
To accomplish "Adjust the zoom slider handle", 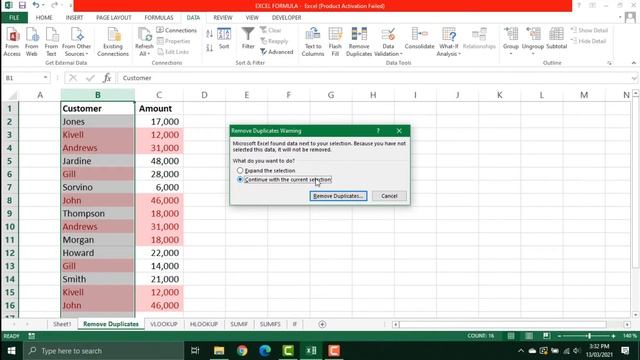I will point(589,336).
